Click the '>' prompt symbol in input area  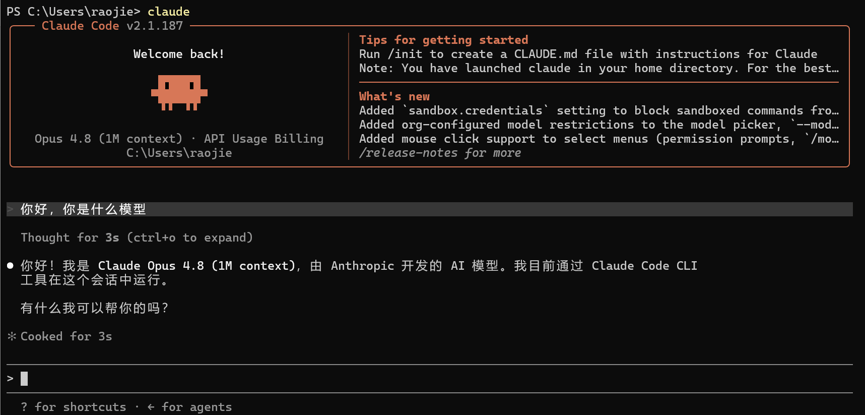[10, 379]
